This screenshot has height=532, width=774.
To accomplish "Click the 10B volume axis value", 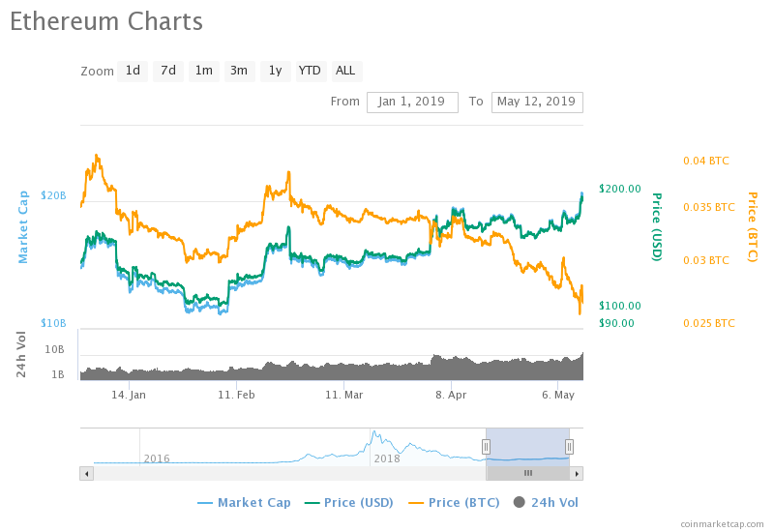I will point(55,350).
